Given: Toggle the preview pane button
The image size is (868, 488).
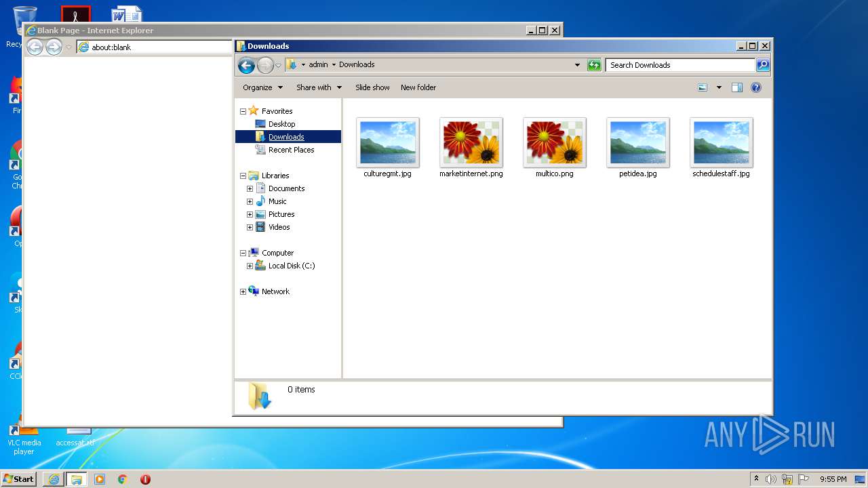Looking at the screenshot, I should (737, 87).
